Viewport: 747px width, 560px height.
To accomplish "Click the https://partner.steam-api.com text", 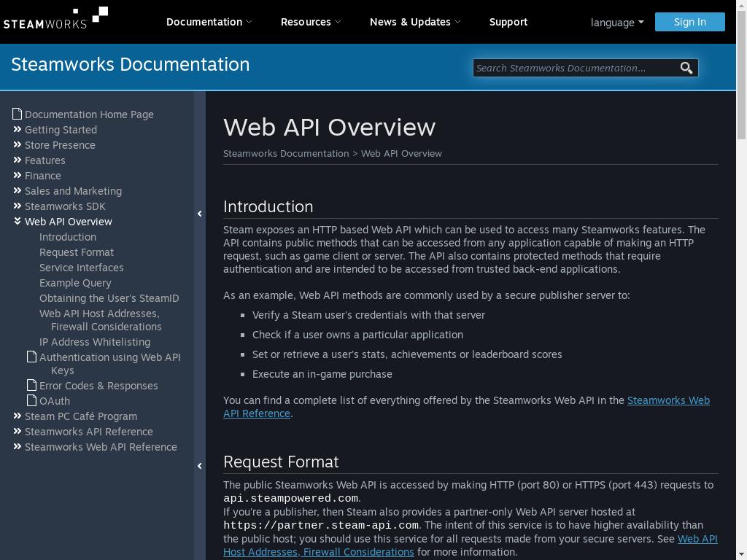I will click(x=321, y=525).
